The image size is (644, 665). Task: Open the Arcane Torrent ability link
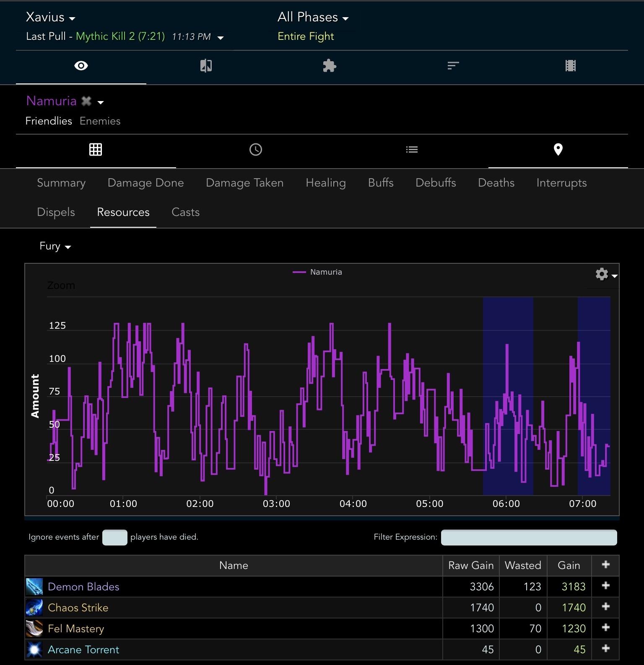83,649
